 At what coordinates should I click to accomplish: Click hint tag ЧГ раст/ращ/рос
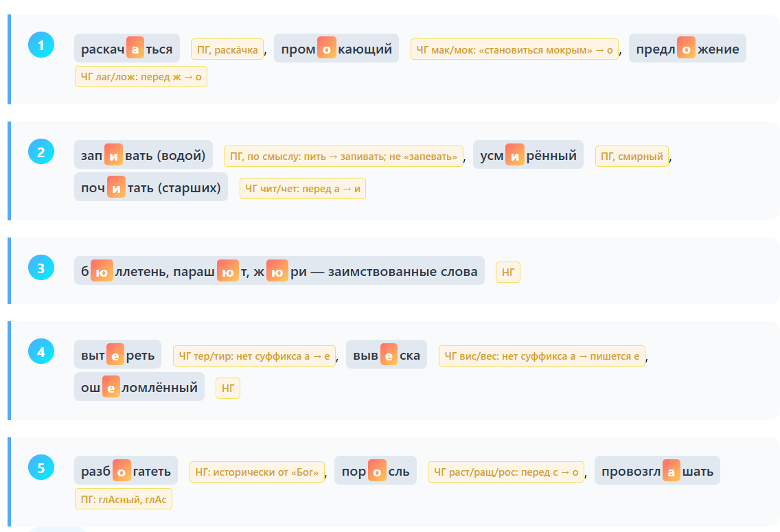506,472
